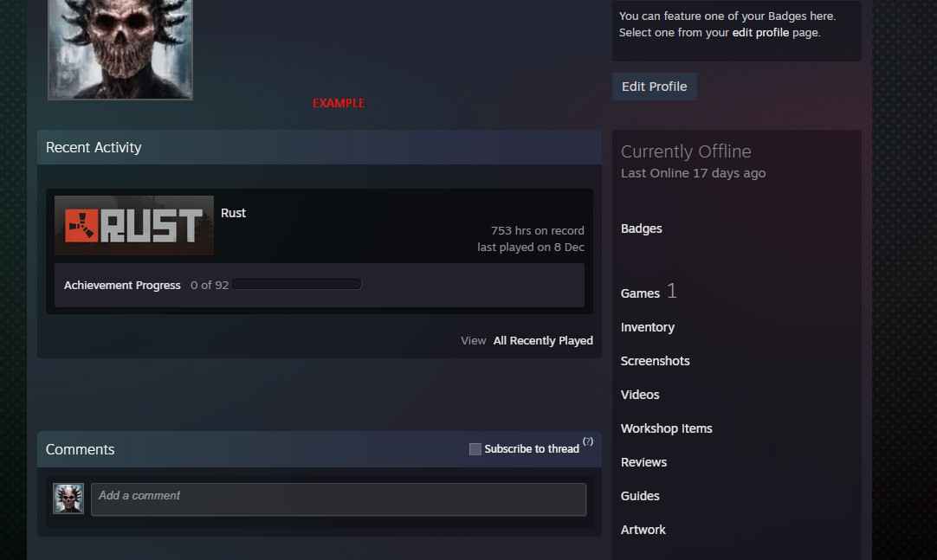Open the 'edit profile' link in badge text

(760, 33)
